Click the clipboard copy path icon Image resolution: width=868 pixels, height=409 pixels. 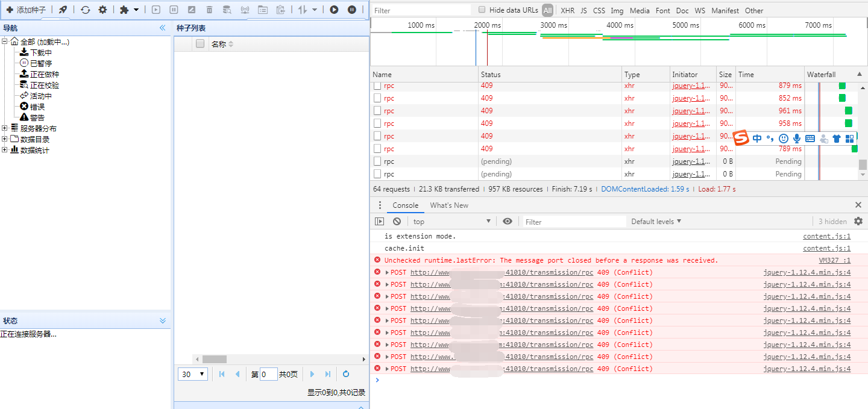click(280, 10)
